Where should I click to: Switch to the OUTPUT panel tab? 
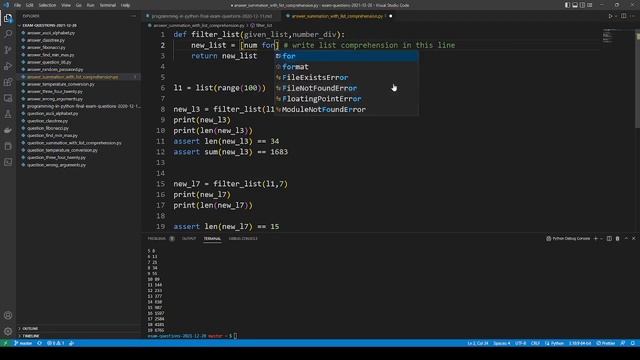[x=189, y=238]
